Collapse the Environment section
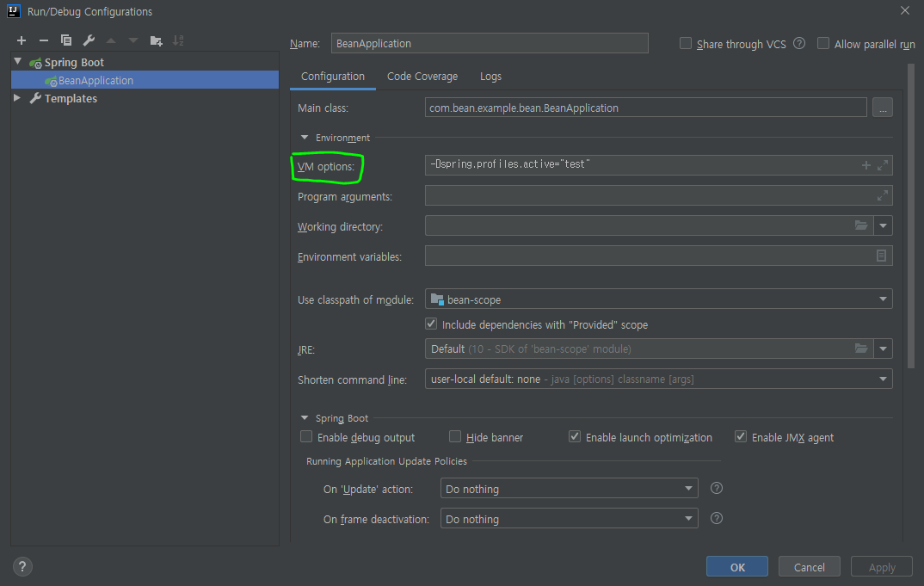This screenshot has width=924, height=586. point(304,138)
